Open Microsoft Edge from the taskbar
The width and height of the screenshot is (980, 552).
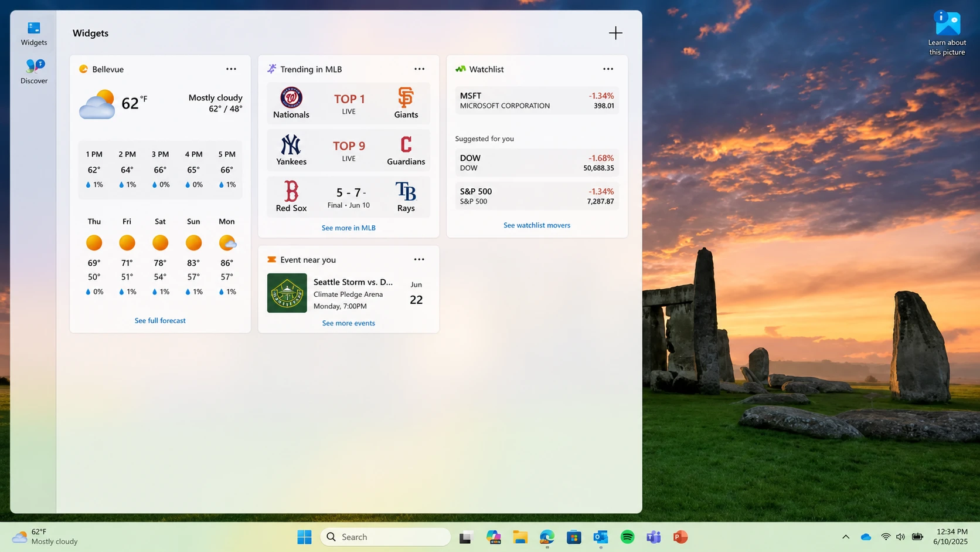pos(547,537)
